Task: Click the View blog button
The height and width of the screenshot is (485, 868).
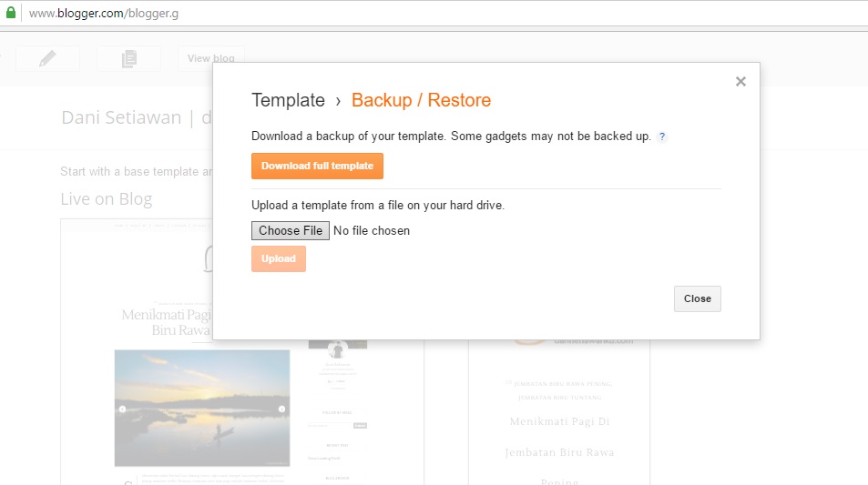Action: (x=211, y=58)
